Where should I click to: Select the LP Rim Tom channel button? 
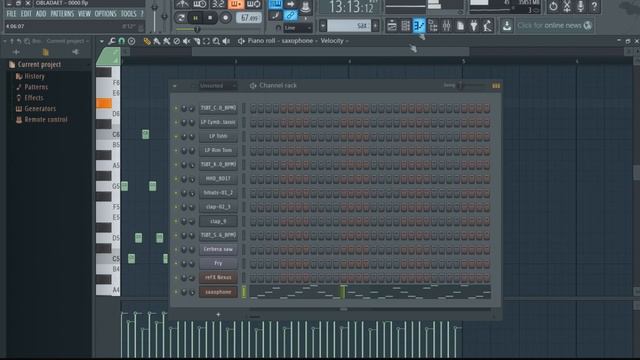tap(218, 150)
